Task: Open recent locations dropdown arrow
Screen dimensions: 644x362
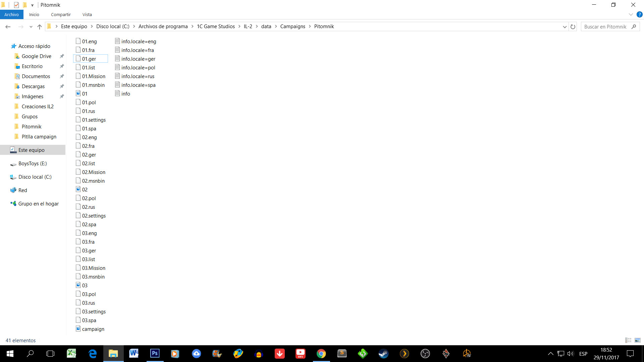Action: click(x=31, y=26)
